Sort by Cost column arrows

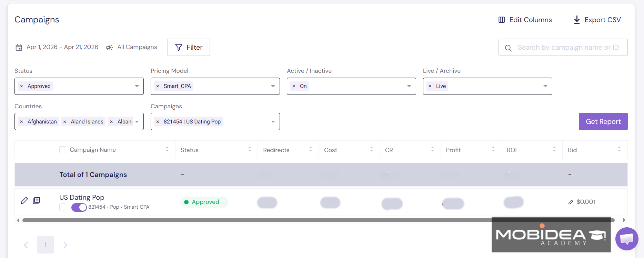click(372, 149)
